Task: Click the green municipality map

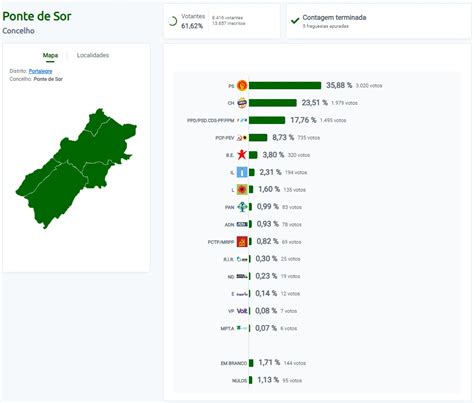Action: [76, 168]
